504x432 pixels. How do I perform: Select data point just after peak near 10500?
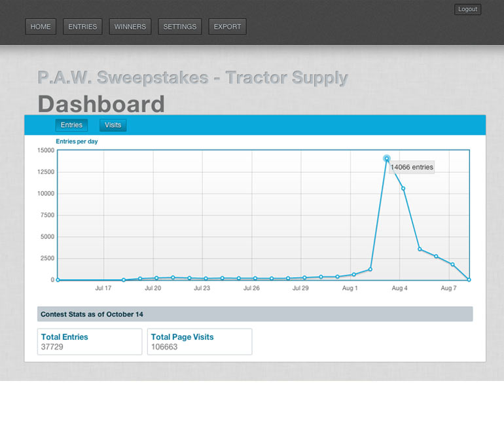coord(403,189)
